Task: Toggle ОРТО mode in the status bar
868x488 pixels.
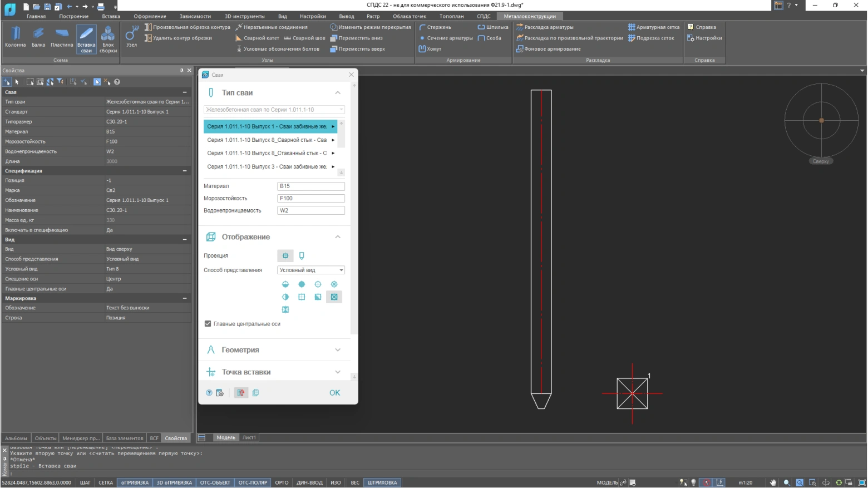Action: (282, 482)
